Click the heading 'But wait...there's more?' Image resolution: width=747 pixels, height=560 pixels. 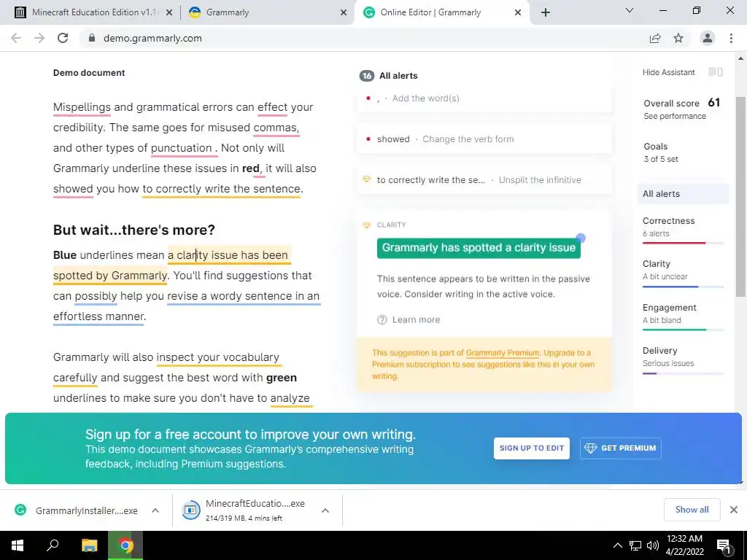[x=134, y=230]
